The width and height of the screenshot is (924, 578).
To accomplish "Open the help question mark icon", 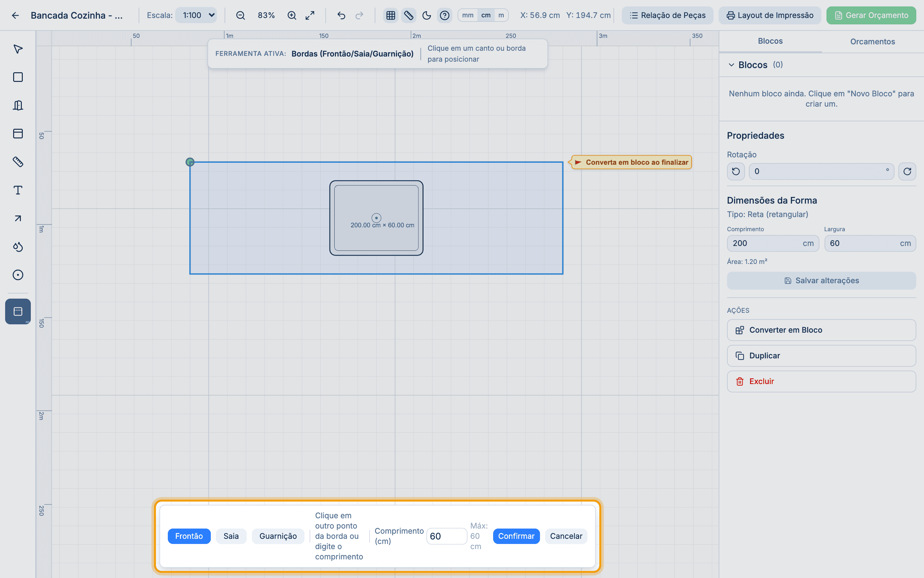I will (x=444, y=15).
